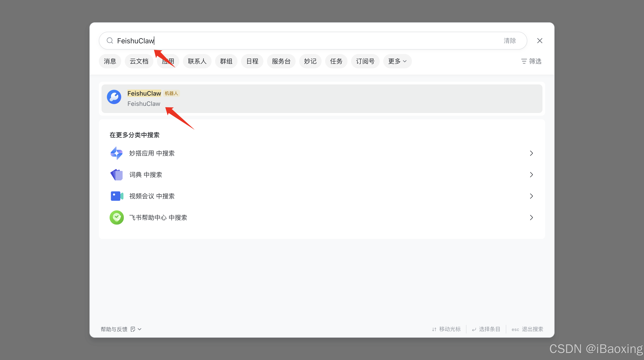Open the 筛选 filter icon
The height and width of the screenshot is (360, 644).
(524, 61)
